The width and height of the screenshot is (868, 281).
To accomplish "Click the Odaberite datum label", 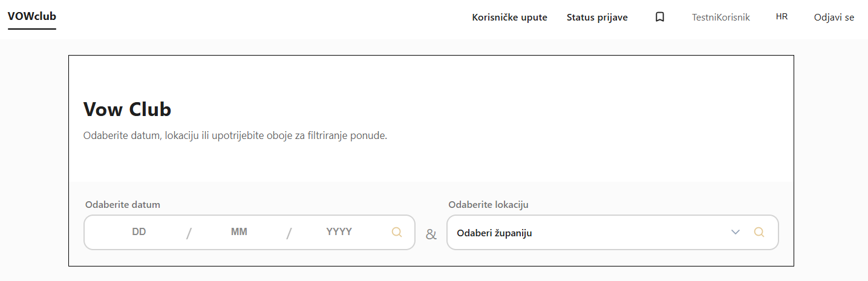I will pyautogui.click(x=123, y=204).
